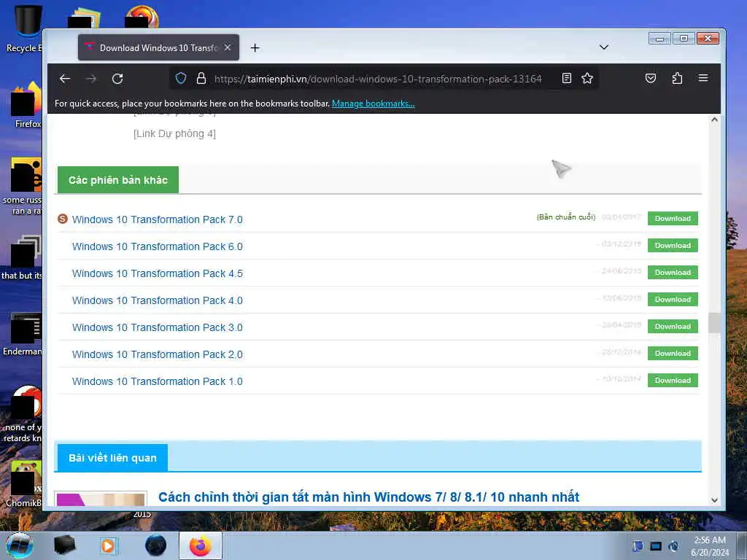The width and height of the screenshot is (747, 560).
Task: Download Transformation Pack 2.0
Action: click(673, 354)
